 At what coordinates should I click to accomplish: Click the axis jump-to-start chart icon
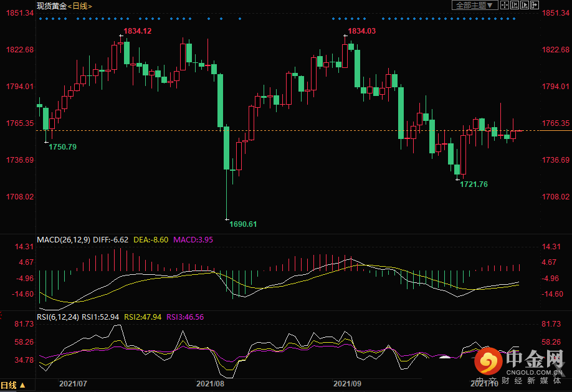click(x=515, y=5)
